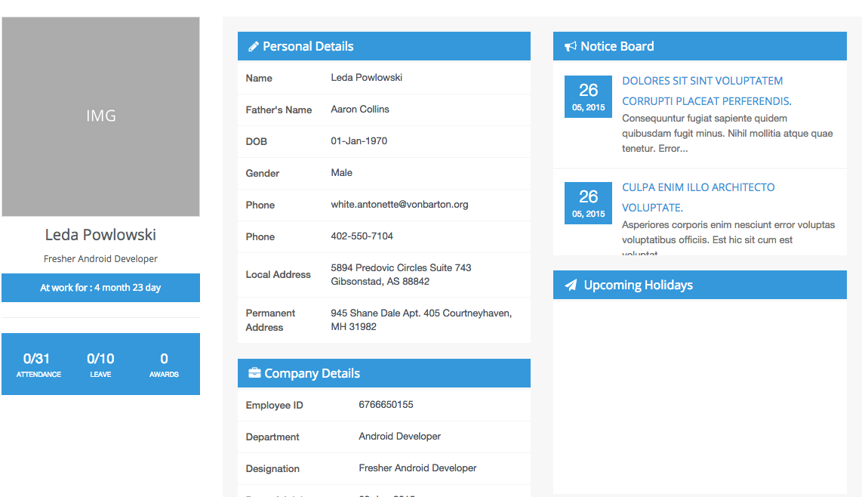Click the first notice's 26 date badge
868x497 pixels.
coord(588,97)
